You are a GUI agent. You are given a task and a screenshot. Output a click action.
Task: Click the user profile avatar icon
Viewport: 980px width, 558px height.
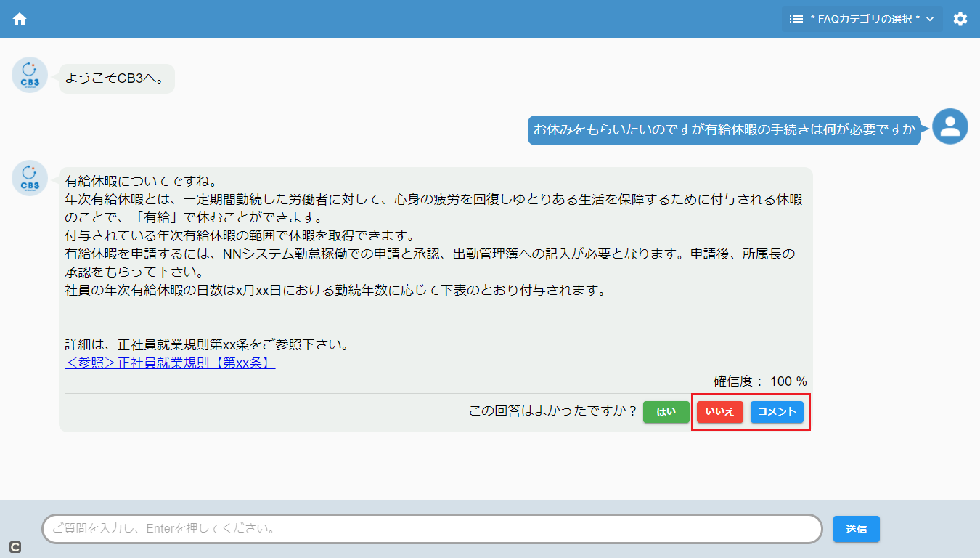[x=950, y=126]
